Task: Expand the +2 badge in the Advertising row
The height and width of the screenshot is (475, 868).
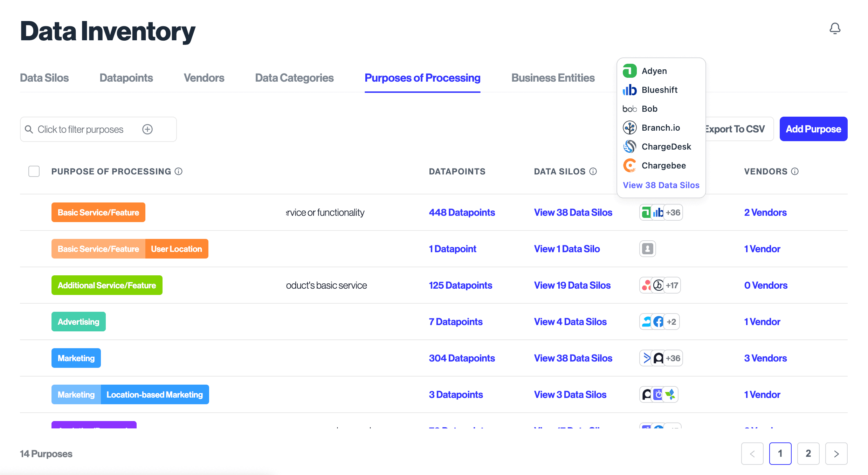Action: tap(671, 321)
